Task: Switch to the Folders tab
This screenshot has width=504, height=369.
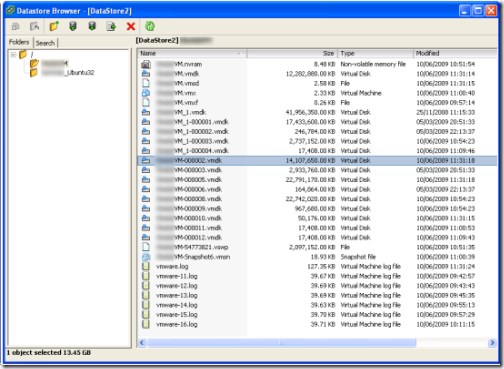Action: coord(19,42)
